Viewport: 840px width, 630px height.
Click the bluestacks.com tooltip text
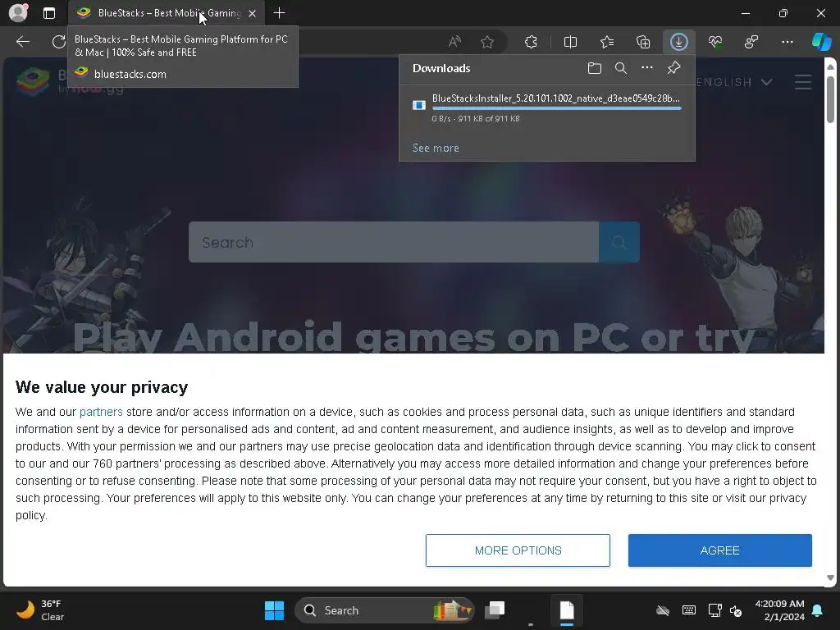130,74
